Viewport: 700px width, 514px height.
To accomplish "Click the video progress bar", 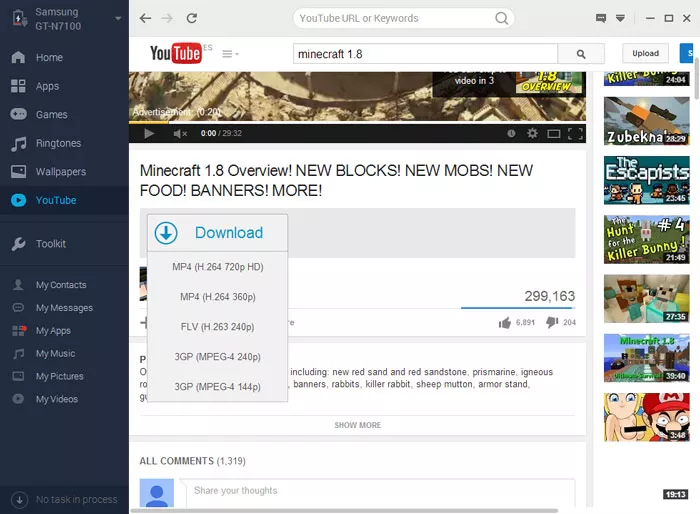I will [x=357, y=122].
